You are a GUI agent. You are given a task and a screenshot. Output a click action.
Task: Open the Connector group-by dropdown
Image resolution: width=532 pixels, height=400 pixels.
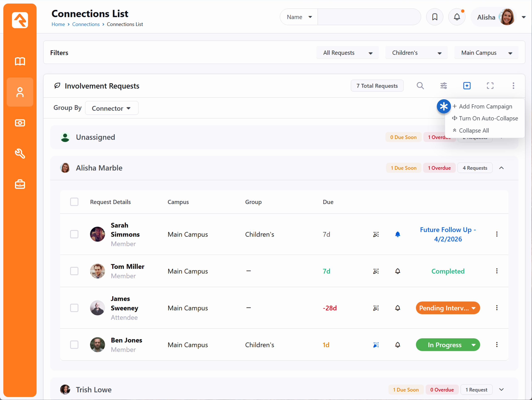[112, 108]
